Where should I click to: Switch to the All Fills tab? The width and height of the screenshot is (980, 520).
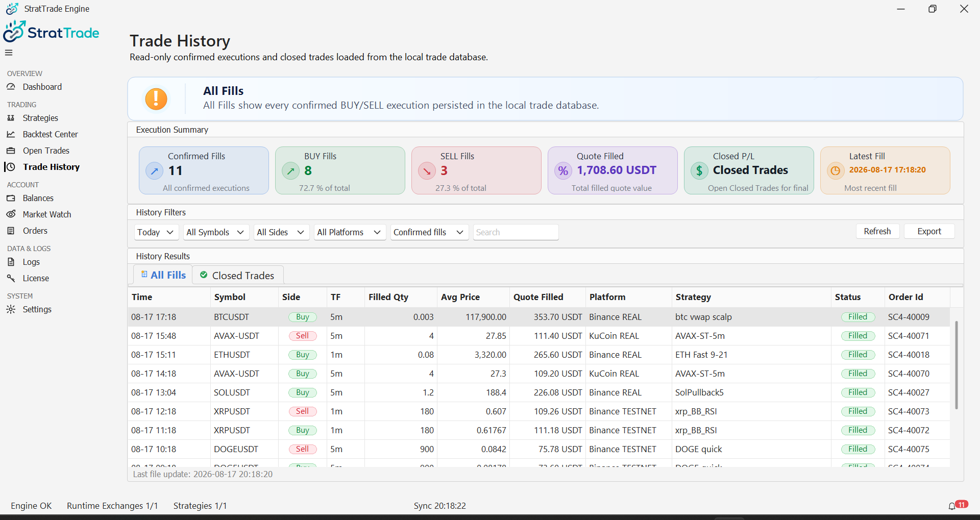click(163, 275)
